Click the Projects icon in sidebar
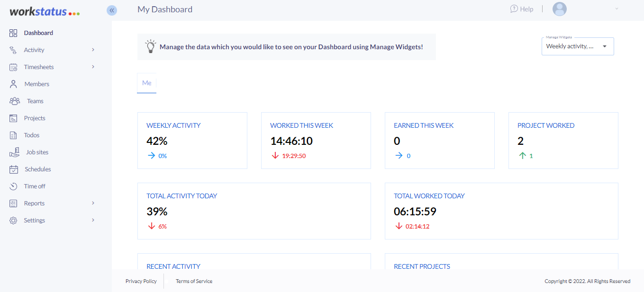 [14, 118]
